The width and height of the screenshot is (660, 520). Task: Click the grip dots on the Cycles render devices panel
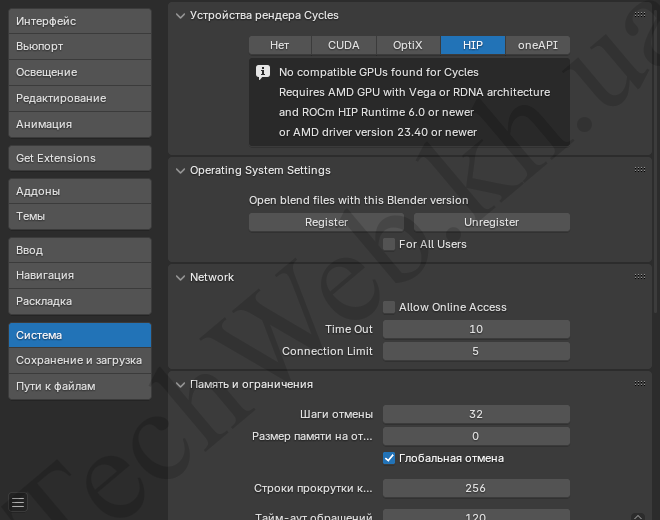coord(639,15)
